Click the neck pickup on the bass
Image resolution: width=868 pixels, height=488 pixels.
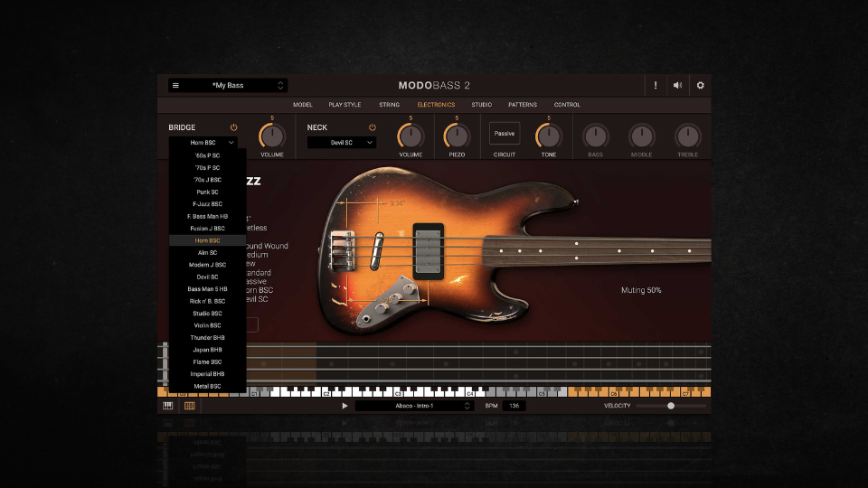428,251
